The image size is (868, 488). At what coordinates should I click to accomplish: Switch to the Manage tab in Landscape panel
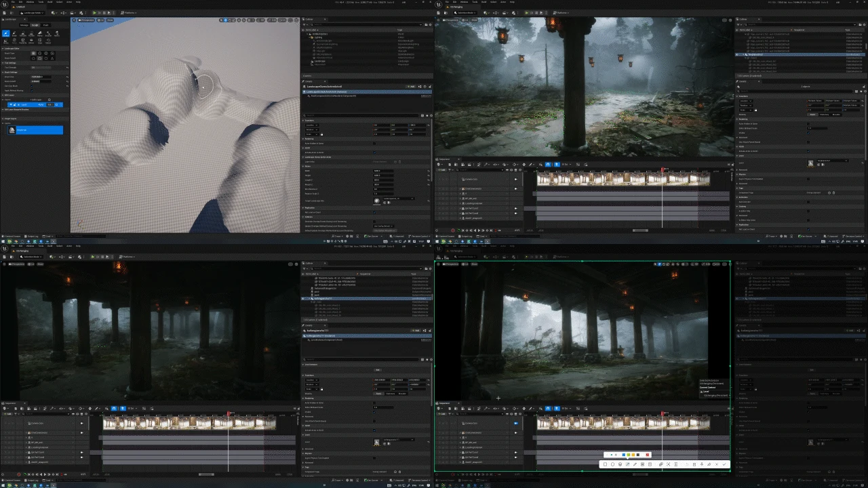[x=24, y=25]
